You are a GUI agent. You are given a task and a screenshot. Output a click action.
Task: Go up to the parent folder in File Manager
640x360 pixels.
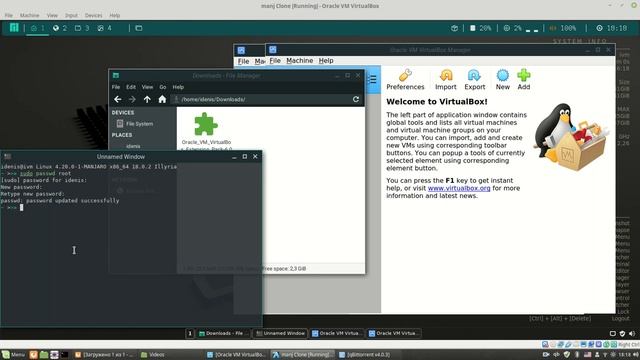click(147, 99)
